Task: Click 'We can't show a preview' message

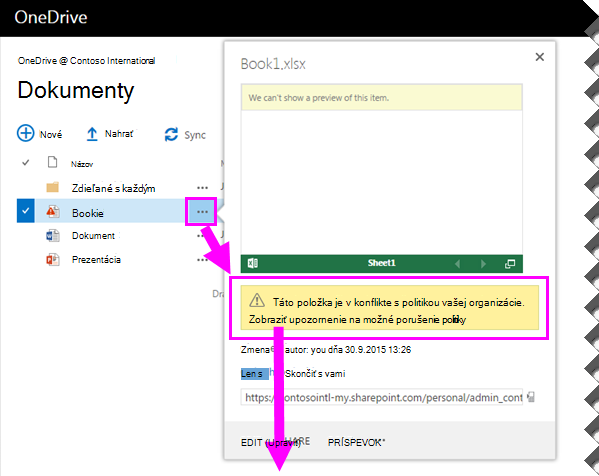Action: pos(319,98)
